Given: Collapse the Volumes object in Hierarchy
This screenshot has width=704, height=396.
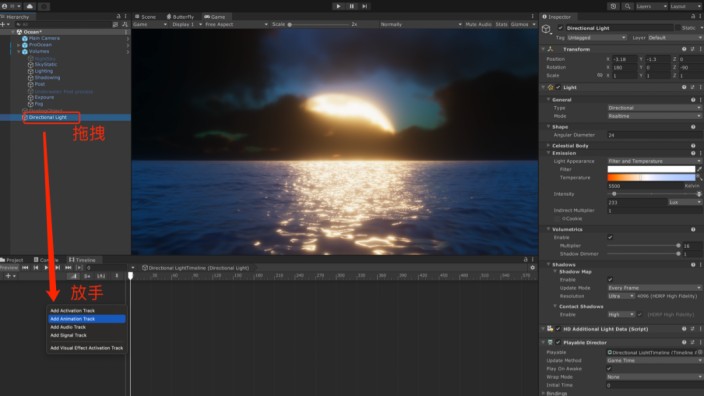Looking at the screenshot, I should tap(18, 51).
